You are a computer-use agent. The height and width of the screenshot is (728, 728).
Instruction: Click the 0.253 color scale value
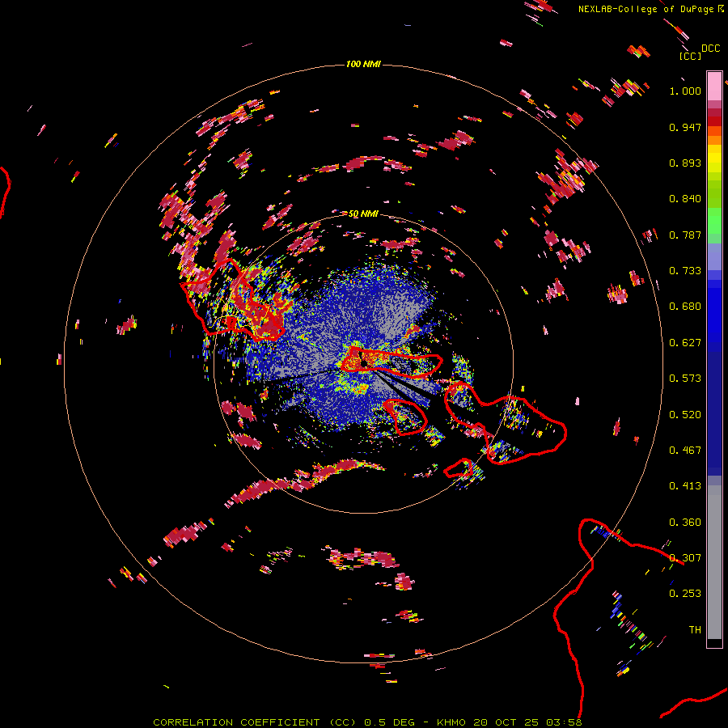685,594
